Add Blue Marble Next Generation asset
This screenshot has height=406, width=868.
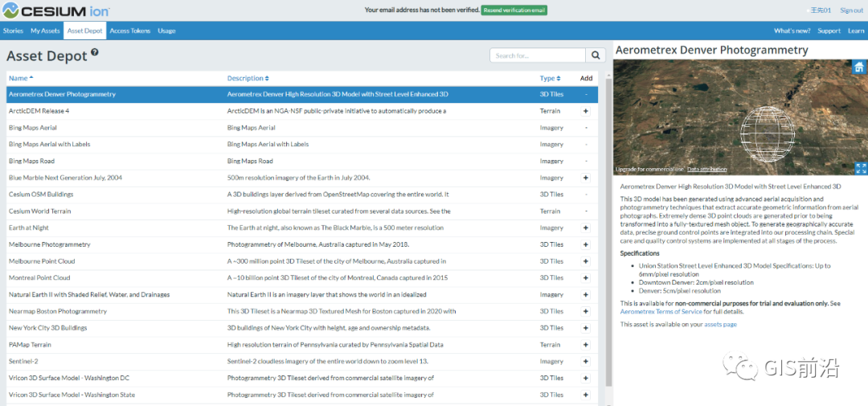coord(586,178)
